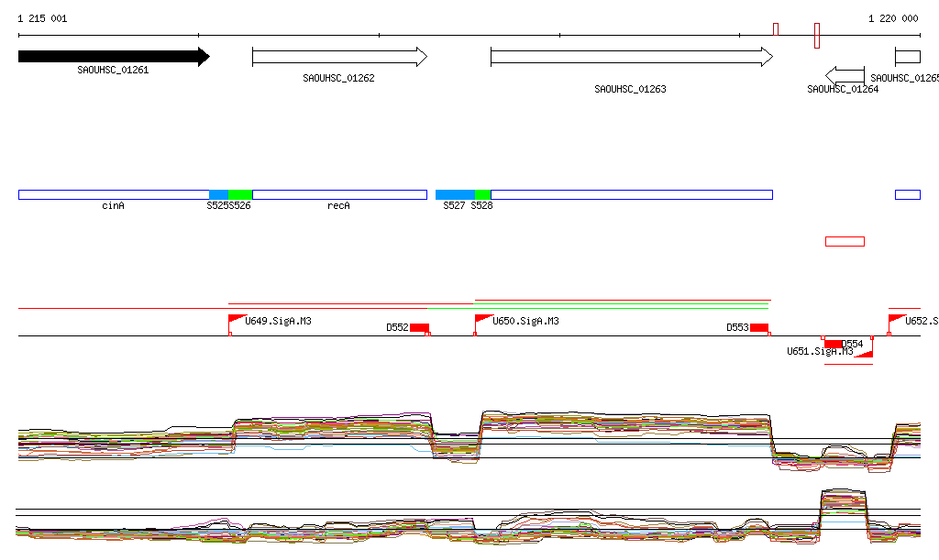Click the red outlined box below the annotation track

pos(845,241)
